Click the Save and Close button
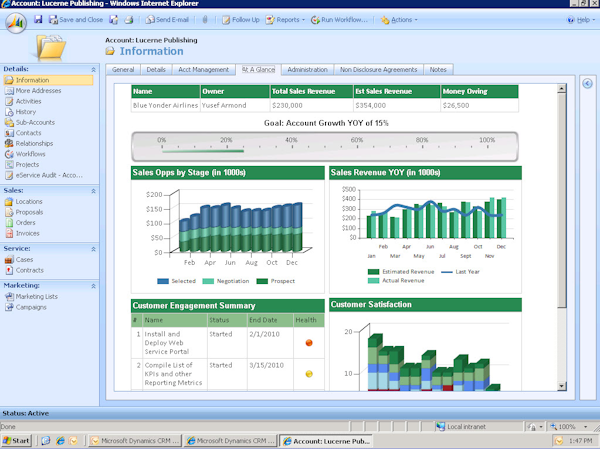 tap(76, 19)
